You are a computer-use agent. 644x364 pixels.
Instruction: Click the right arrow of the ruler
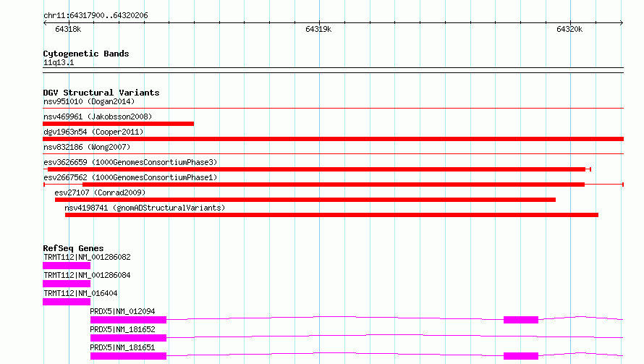point(622,23)
